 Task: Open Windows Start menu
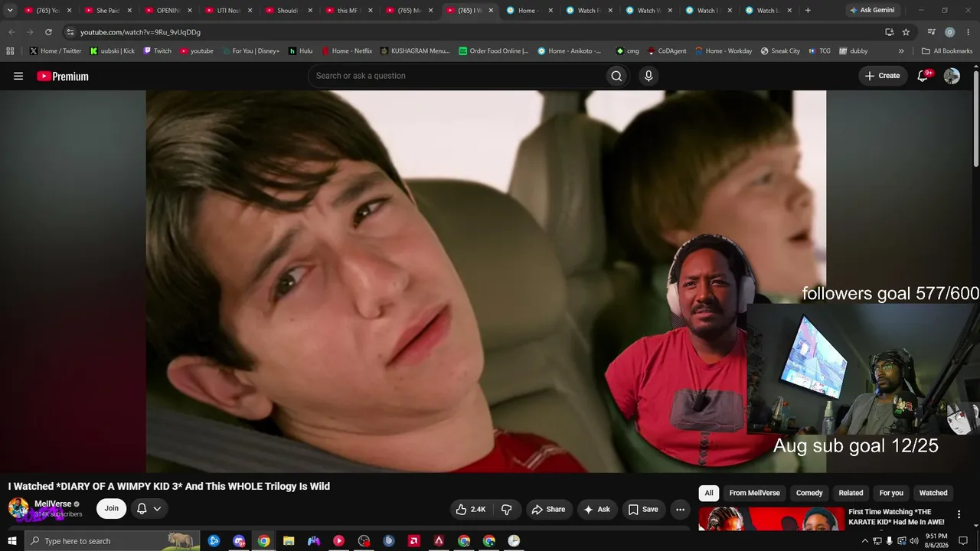[11, 541]
